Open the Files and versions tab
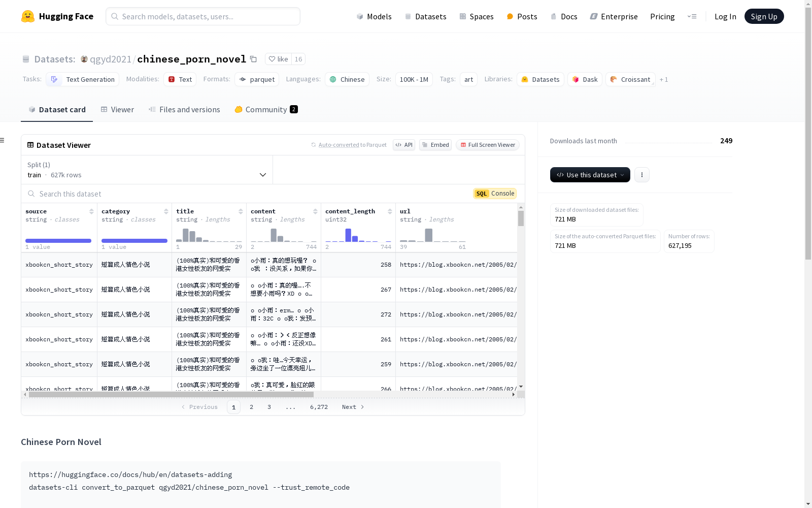Screen dimensions: 812x508 point(184,110)
